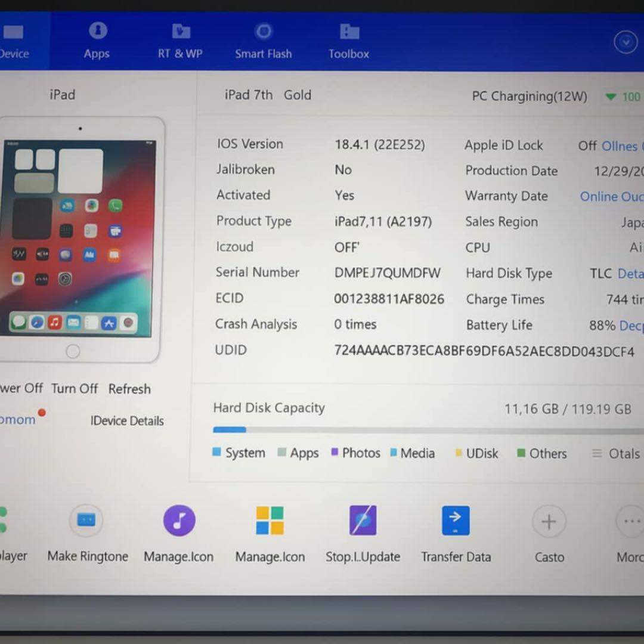
Task: Click the Online Query warranty link
Action: (612, 197)
